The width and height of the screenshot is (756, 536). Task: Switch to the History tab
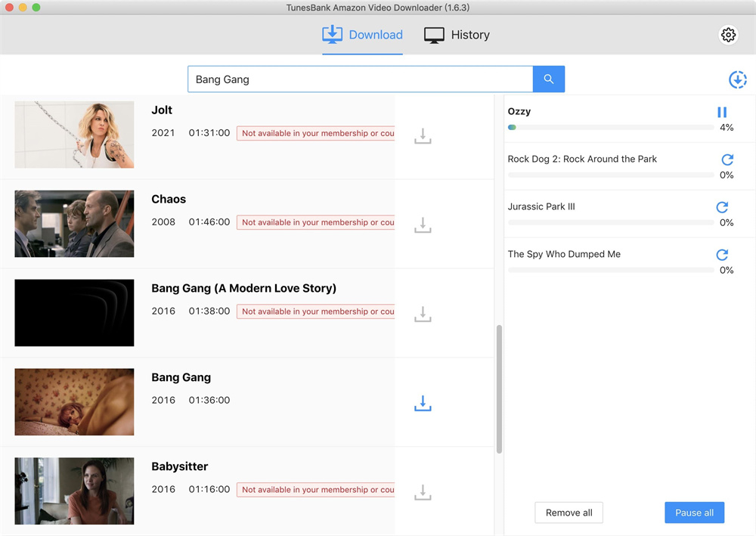tap(457, 35)
